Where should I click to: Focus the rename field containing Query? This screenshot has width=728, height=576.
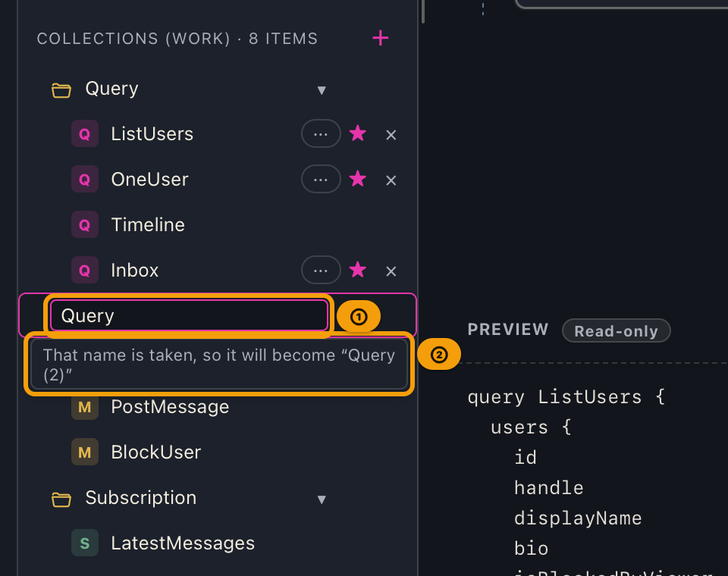tap(189, 315)
